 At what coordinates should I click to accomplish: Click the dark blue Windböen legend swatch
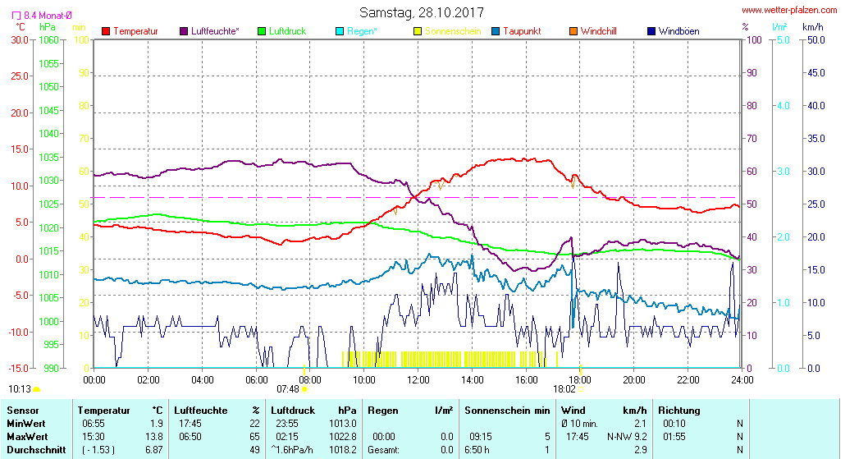[x=651, y=31]
